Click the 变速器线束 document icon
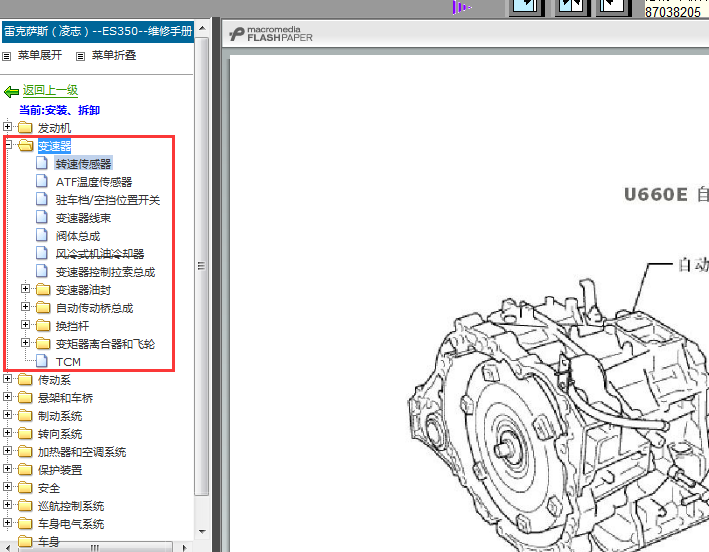709x552 pixels. coord(42,217)
